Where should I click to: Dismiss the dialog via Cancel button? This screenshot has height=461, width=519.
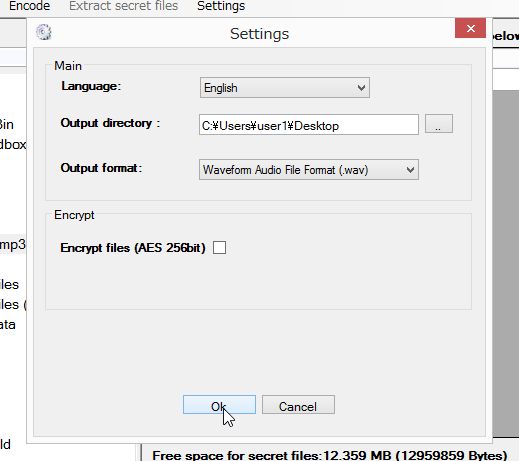(x=298, y=405)
